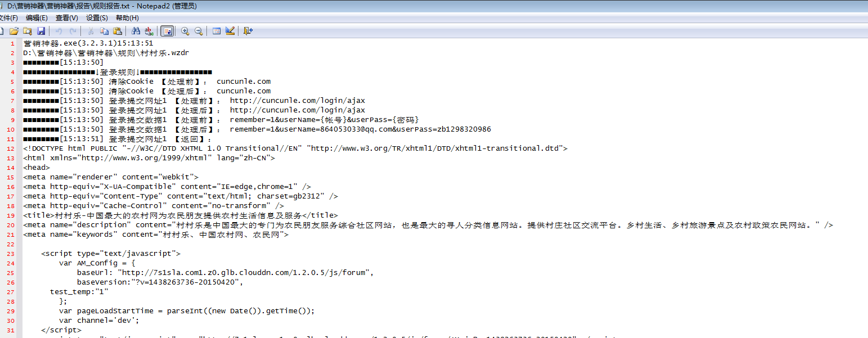The image size is (868, 338).
Task: Open the syntax scheme selection icon
Action: click(x=217, y=31)
